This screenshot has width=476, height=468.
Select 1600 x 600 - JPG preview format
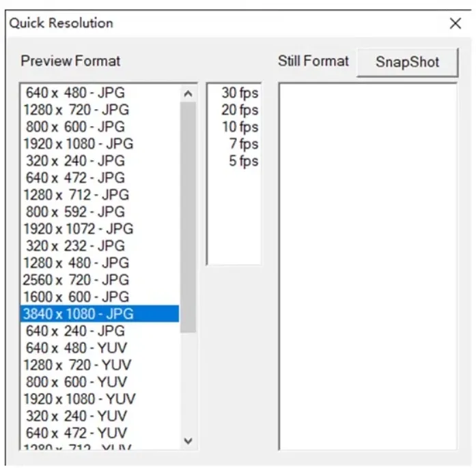tap(100, 297)
